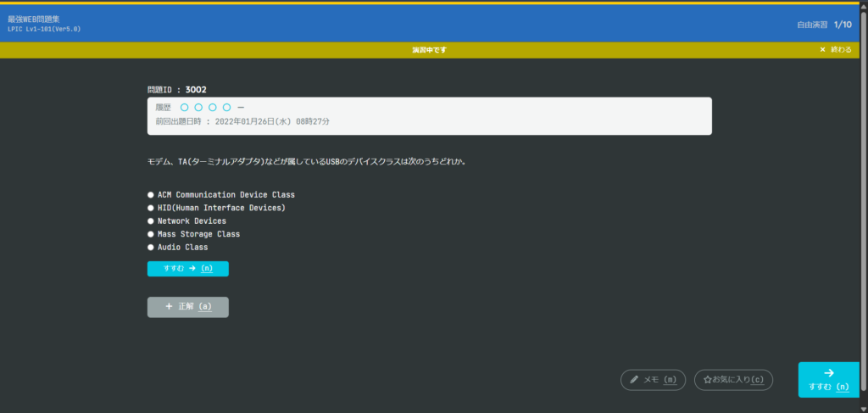Viewport: 868px width, 413px height.
Task: Click the second history circle in 履歴
Action: coord(198,108)
